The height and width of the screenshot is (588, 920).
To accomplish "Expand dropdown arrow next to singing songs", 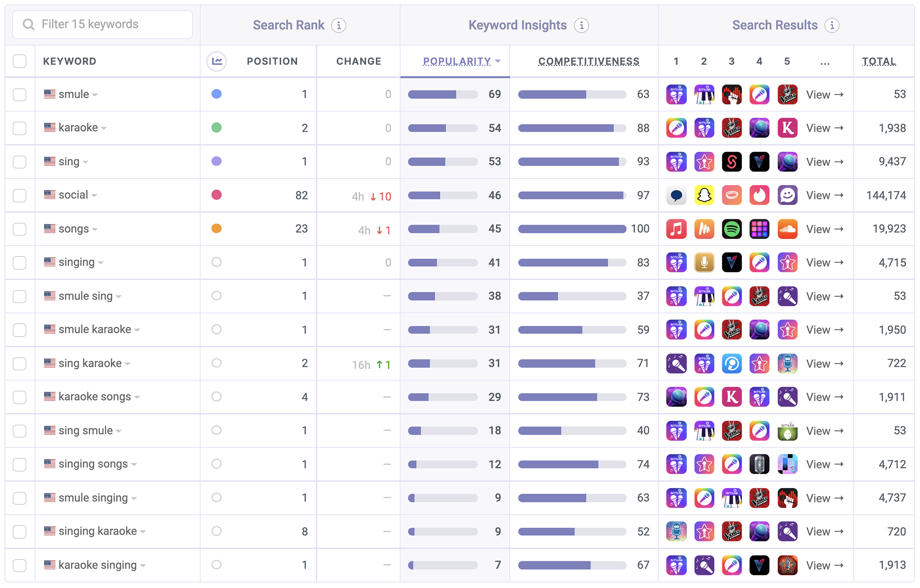I will [x=134, y=465].
